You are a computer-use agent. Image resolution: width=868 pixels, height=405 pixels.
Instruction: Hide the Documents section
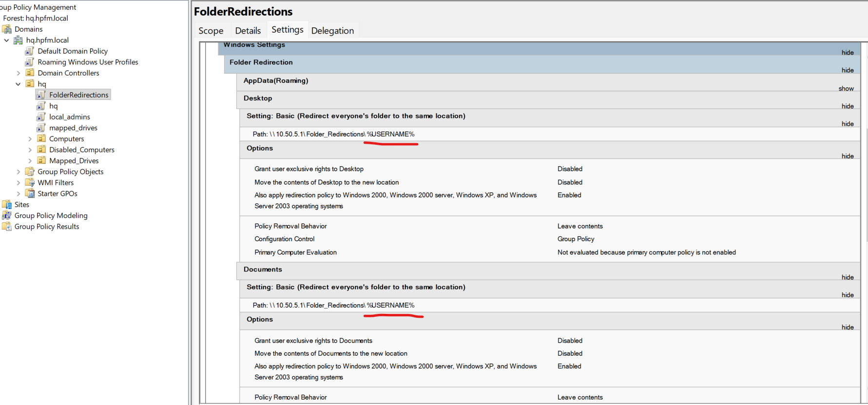[847, 277]
